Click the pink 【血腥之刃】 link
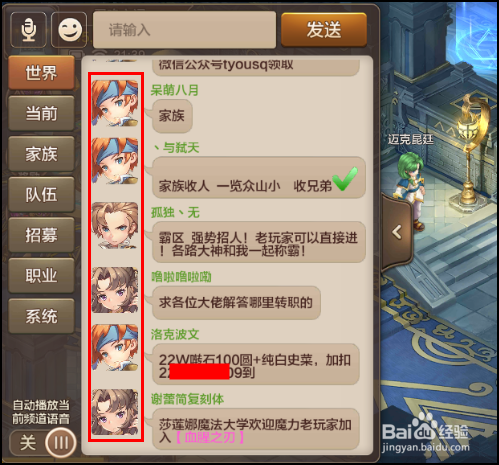 tap(210, 437)
